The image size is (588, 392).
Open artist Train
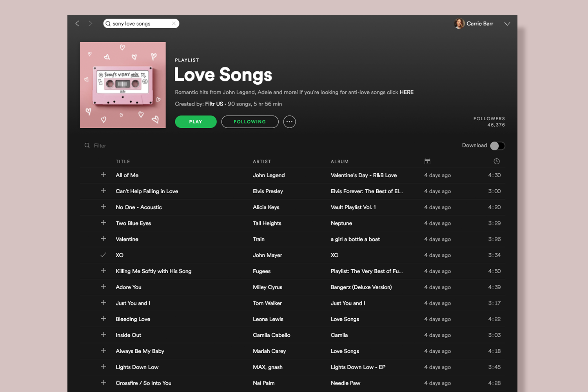[x=259, y=239]
